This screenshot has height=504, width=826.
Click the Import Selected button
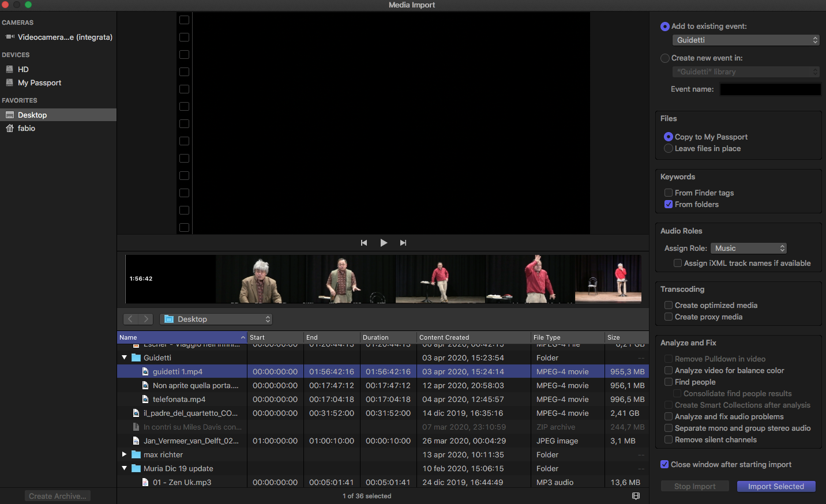(x=776, y=486)
